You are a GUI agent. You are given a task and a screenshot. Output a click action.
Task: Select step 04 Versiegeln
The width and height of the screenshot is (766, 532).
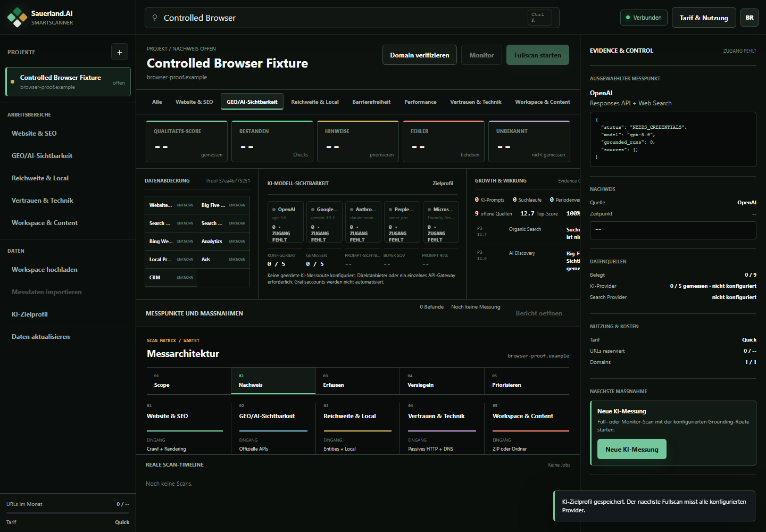point(442,381)
